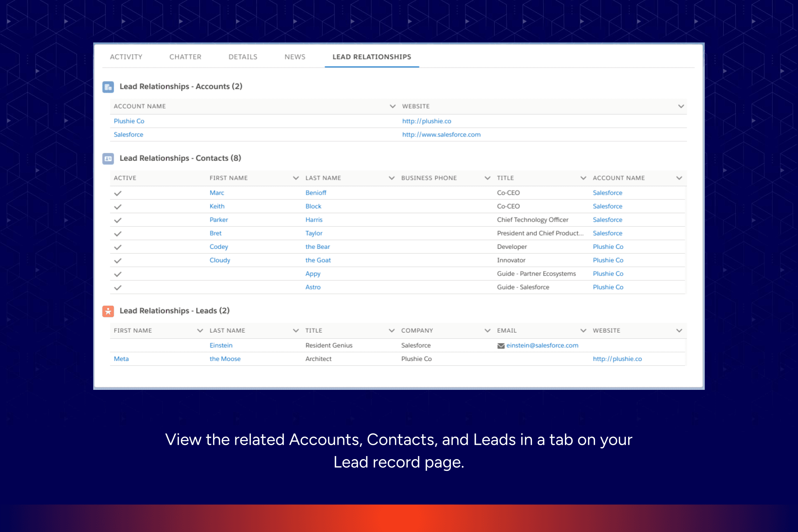The width and height of the screenshot is (798, 532).
Task: Open contact last name Taylor
Action: (x=314, y=233)
